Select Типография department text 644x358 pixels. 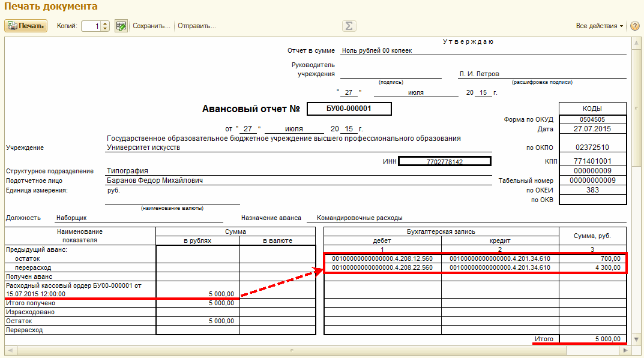click(127, 171)
